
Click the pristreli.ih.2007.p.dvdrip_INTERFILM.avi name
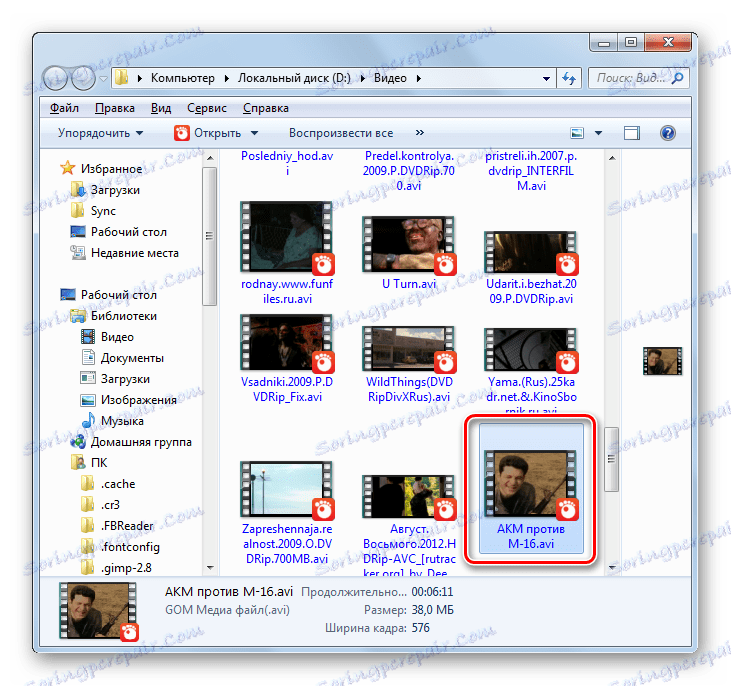[x=531, y=171]
